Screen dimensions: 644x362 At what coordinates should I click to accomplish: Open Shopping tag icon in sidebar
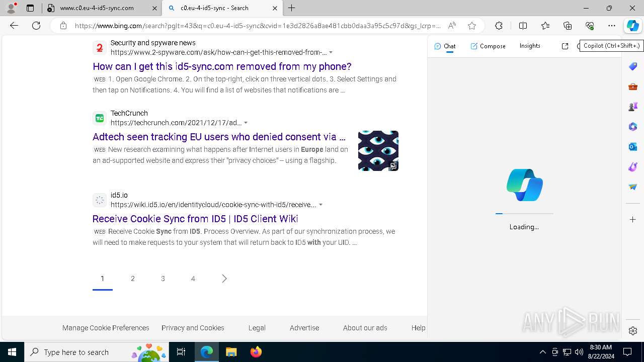click(x=633, y=66)
